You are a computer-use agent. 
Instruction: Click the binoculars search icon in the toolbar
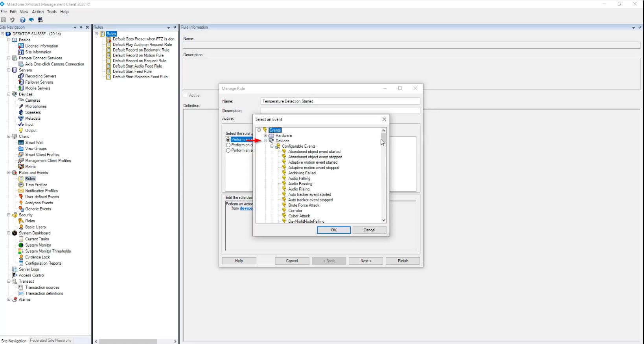pyautogui.click(x=40, y=20)
